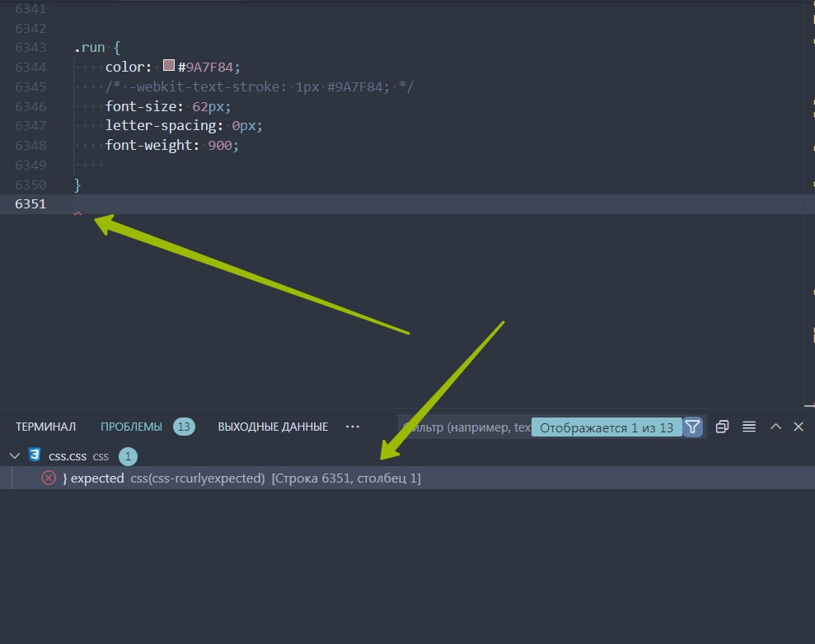Open the filter options funnel icon

tap(692, 427)
